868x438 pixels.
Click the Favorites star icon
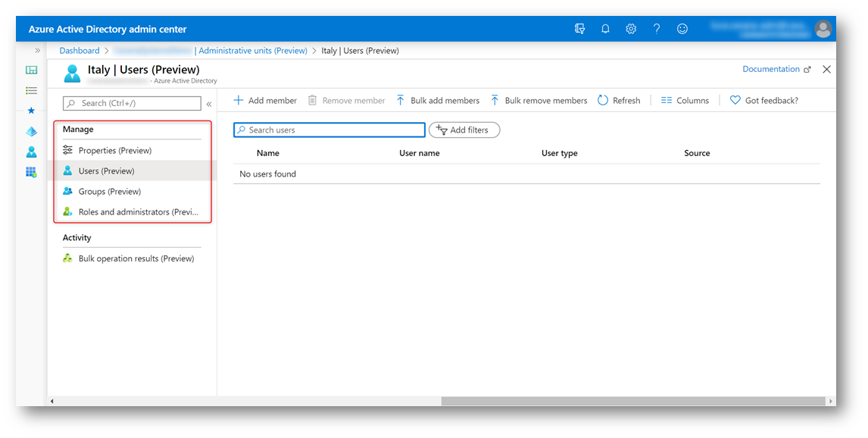click(x=32, y=111)
